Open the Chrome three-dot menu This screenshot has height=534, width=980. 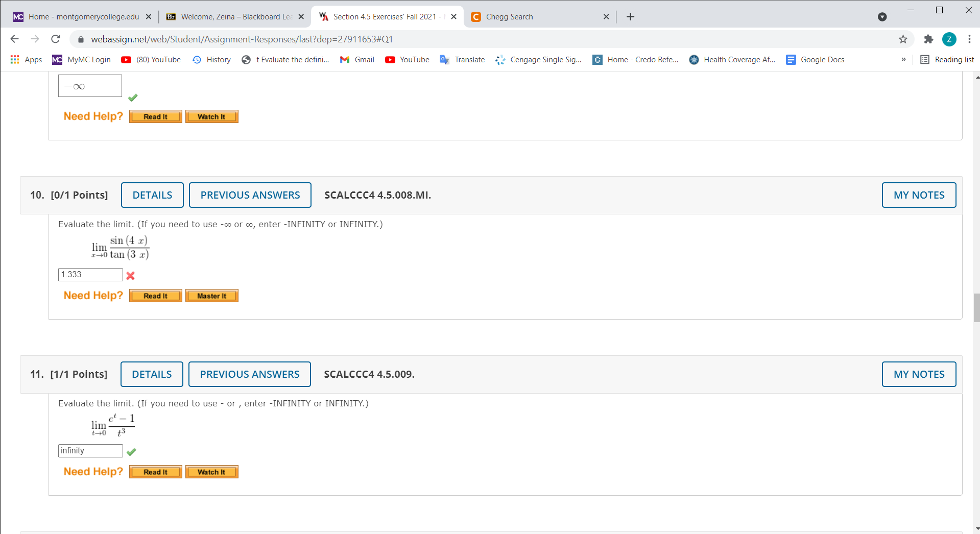click(x=969, y=39)
